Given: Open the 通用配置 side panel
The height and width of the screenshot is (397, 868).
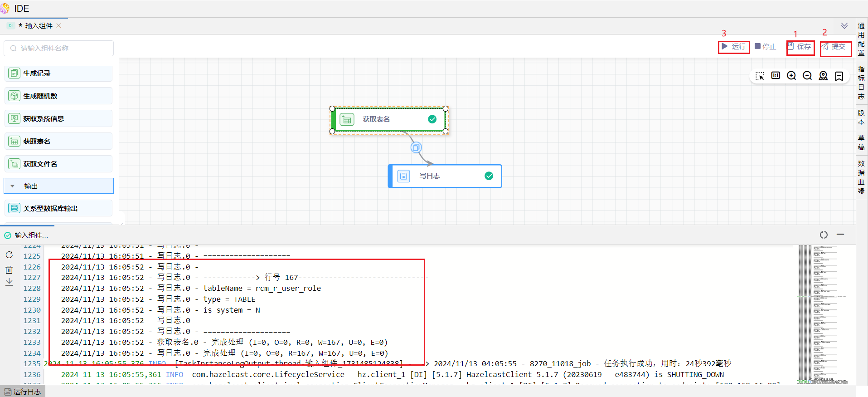Looking at the screenshot, I should click(x=861, y=39).
